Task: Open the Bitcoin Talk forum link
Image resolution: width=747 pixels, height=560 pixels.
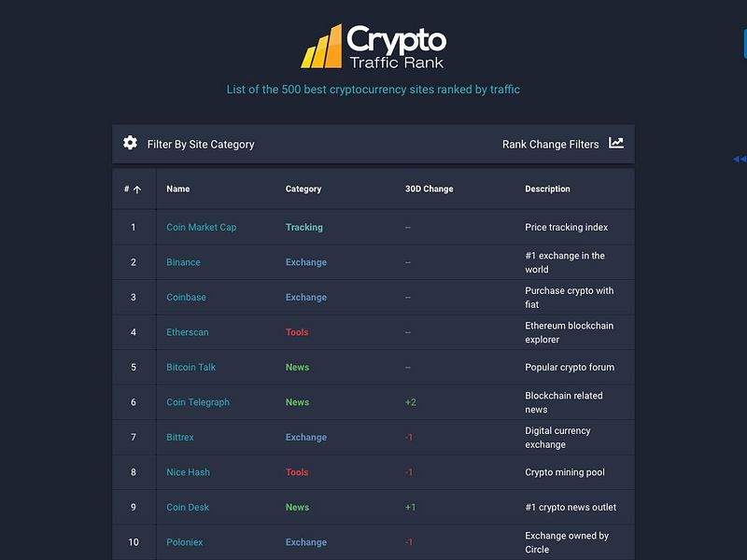Action: click(191, 367)
